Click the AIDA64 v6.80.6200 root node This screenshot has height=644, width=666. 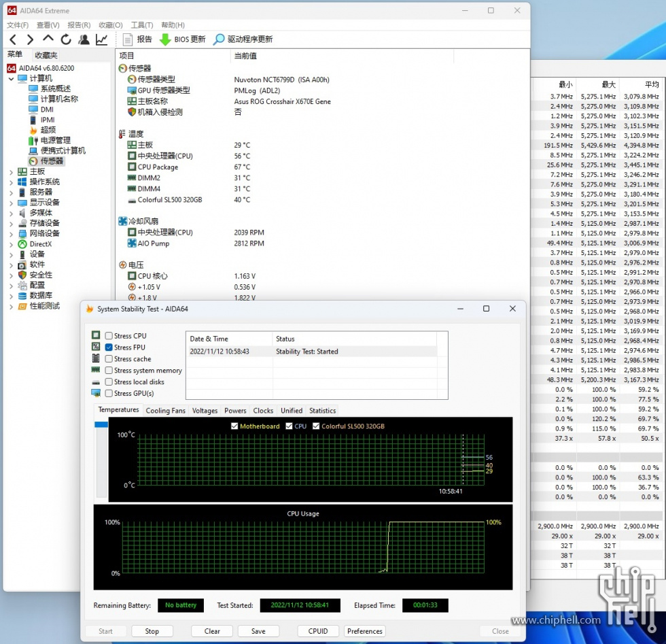coord(46,68)
